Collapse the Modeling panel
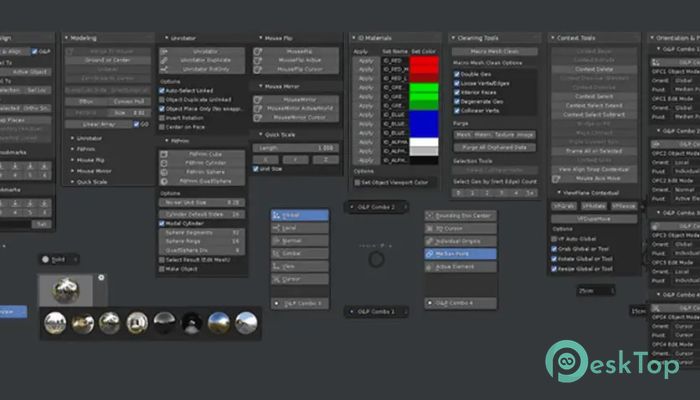 67,38
